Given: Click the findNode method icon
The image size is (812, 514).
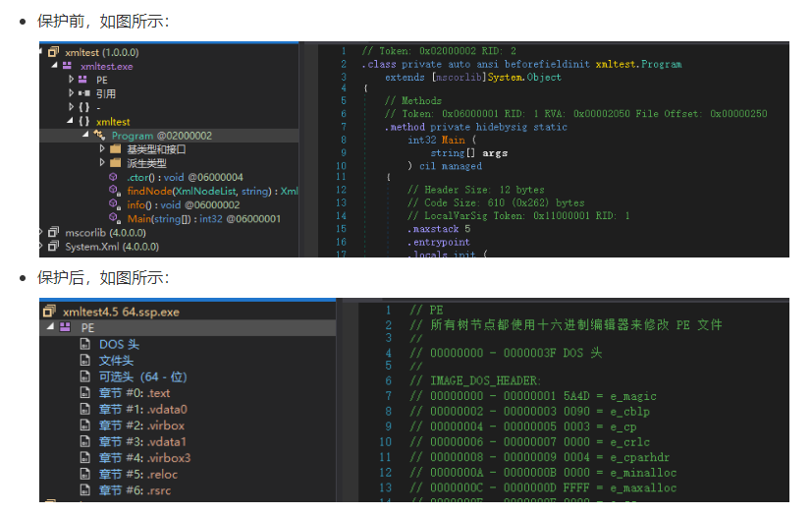Looking at the screenshot, I should click(114, 191).
